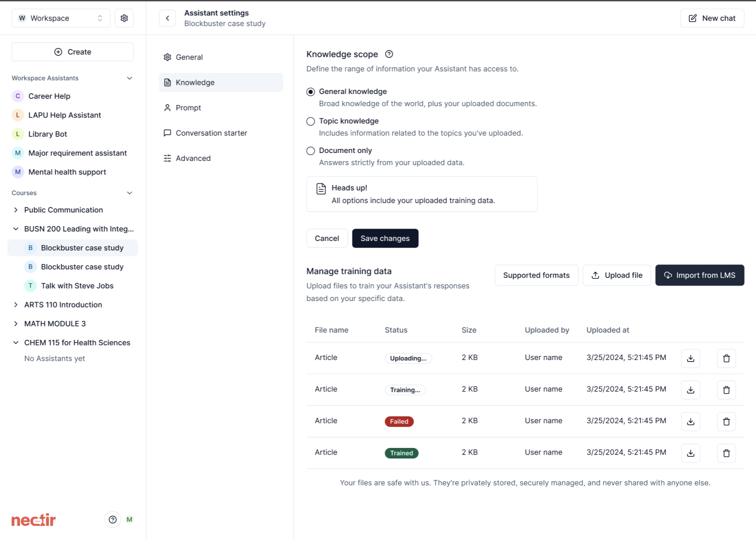
Task: Click the Status column header
Action: [396, 330]
